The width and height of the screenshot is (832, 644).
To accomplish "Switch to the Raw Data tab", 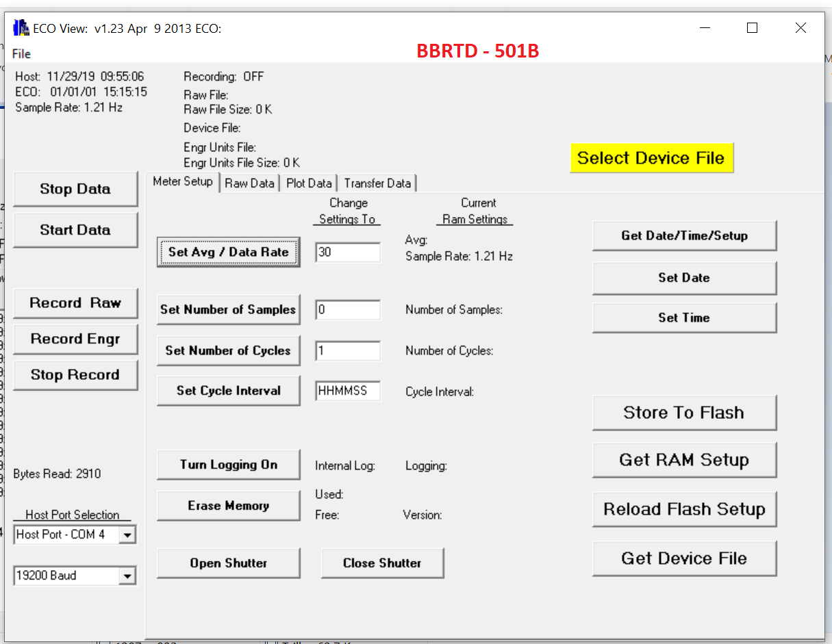I will (x=249, y=183).
